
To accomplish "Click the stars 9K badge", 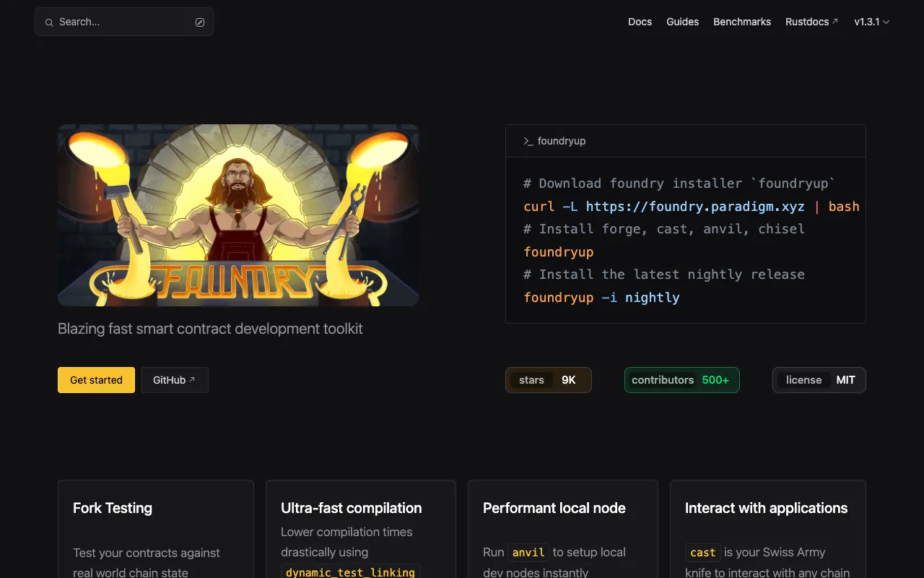I will [548, 379].
